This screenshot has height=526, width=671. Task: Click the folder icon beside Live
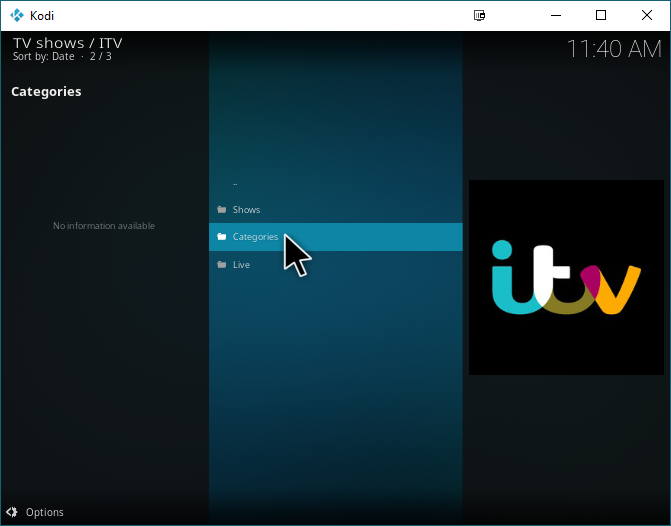click(x=222, y=264)
